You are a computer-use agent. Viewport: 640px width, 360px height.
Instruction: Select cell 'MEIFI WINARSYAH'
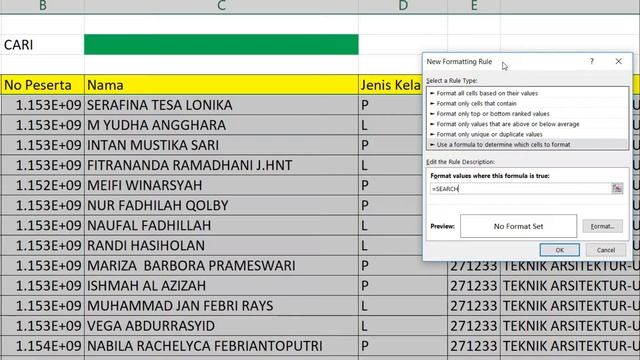point(221,185)
